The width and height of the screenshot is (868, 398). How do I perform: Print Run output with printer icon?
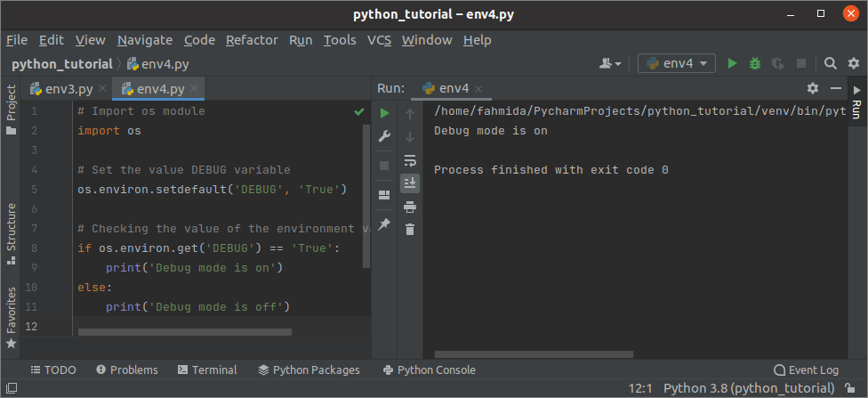[x=410, y=207]
